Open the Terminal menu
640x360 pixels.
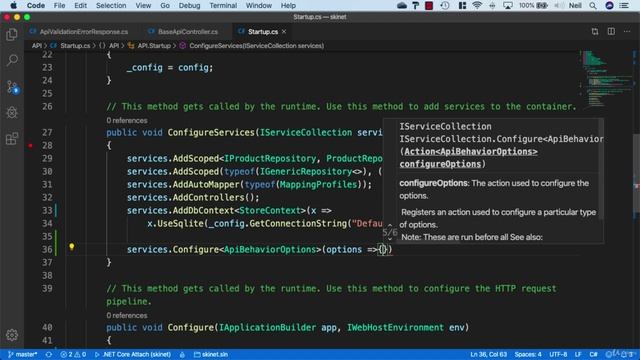[x=223, y=5]
